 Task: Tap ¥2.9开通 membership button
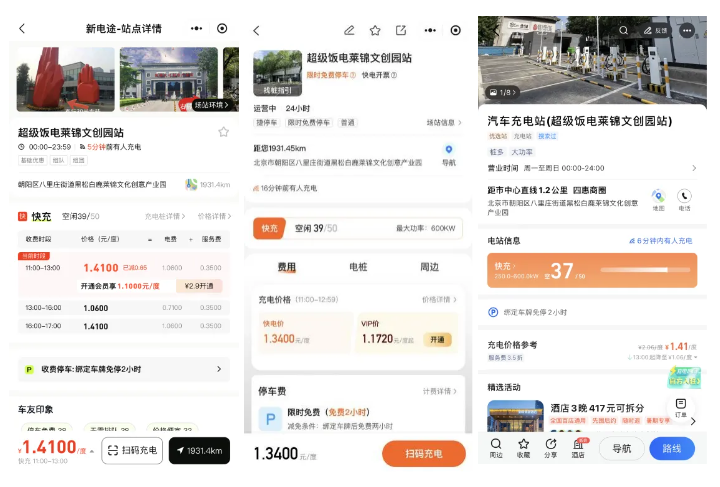pos(199,286)
